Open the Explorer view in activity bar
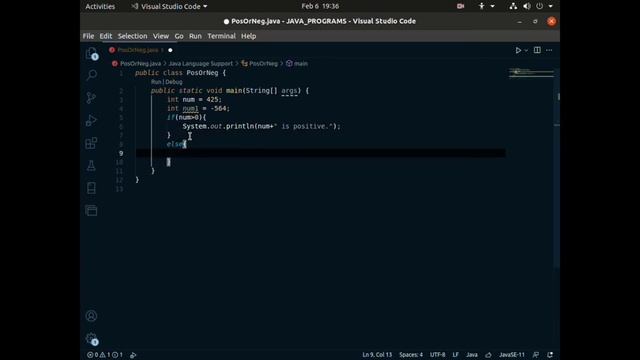640x360 pixels. coord(91,53)
